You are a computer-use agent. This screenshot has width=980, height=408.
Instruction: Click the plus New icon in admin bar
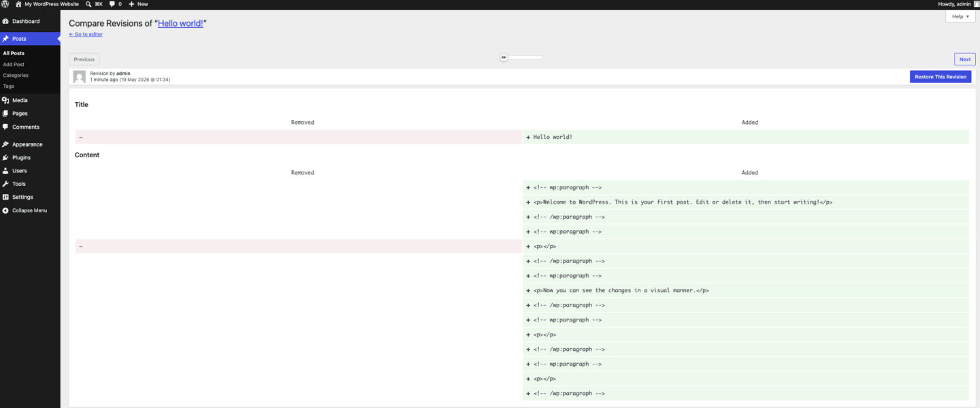131,4
